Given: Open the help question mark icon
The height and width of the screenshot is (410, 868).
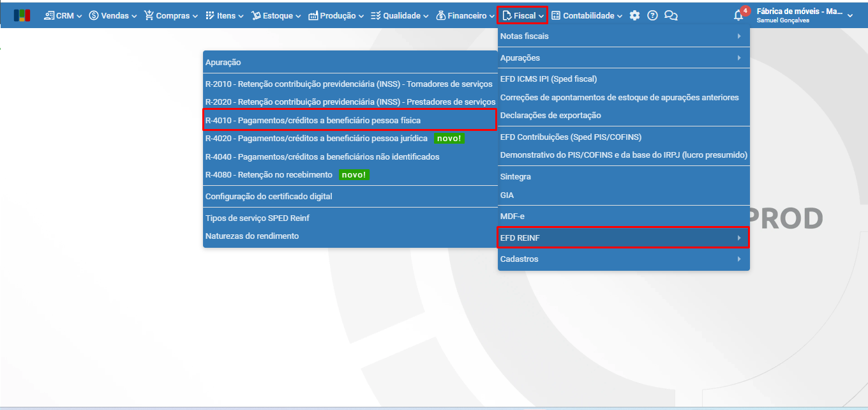Looking at the screenshot, I should click(652, 15).
